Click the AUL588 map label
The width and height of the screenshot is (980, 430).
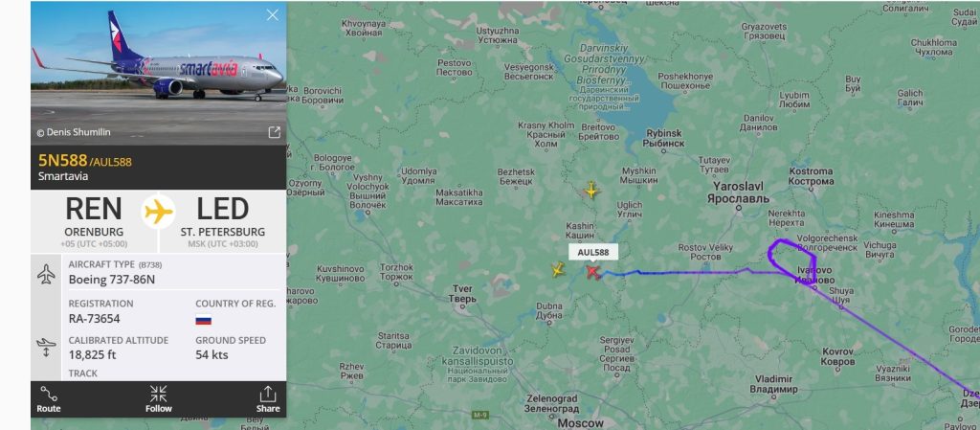pyautogui.click(x=593, y=252)
